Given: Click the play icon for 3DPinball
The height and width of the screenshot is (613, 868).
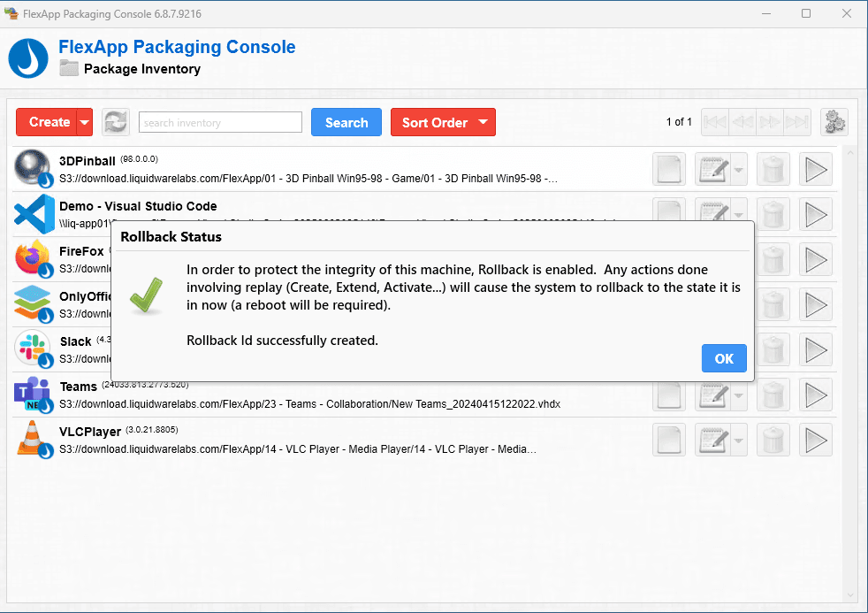Looking at the screenshot, I should pos(816,169).
